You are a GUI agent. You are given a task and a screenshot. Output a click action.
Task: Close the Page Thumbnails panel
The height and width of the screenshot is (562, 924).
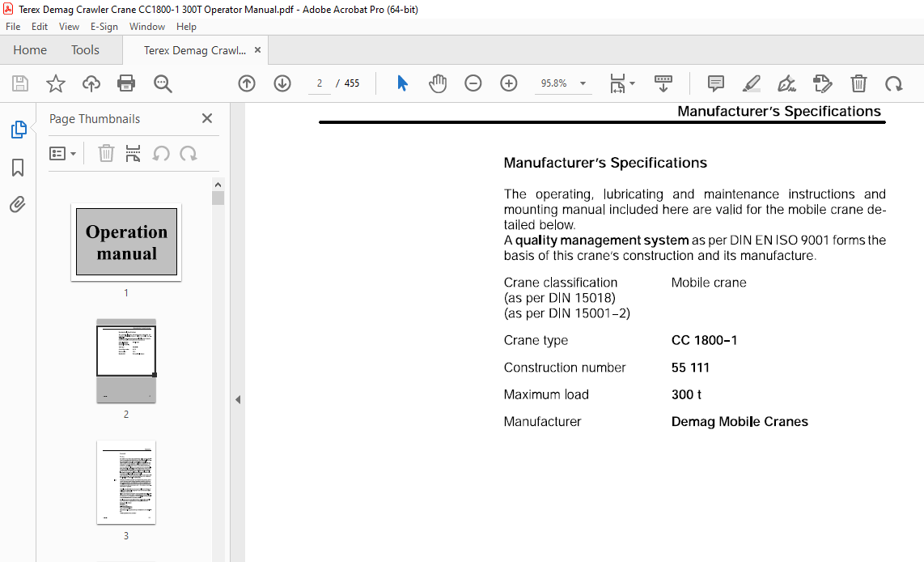click(207, 118)
